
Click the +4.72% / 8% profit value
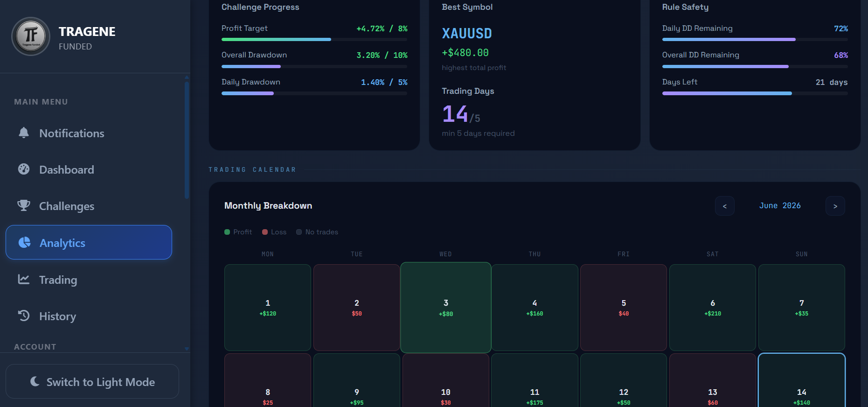(x=382, y=28)
